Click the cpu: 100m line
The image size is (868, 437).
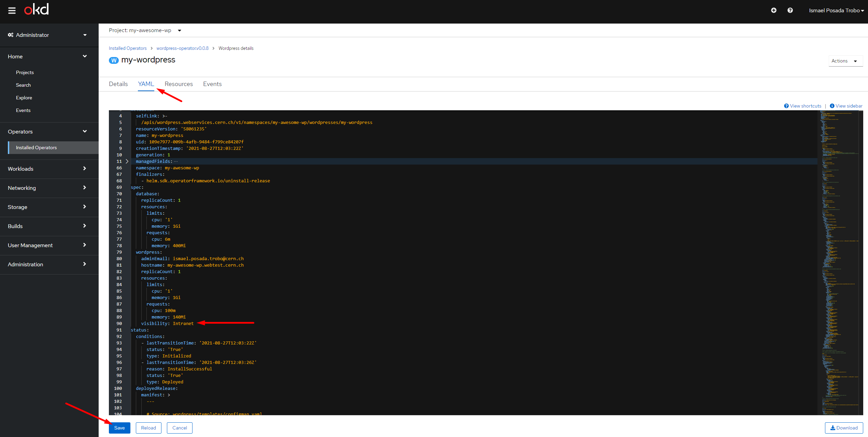pyautogui.click(x=163, y=310)
